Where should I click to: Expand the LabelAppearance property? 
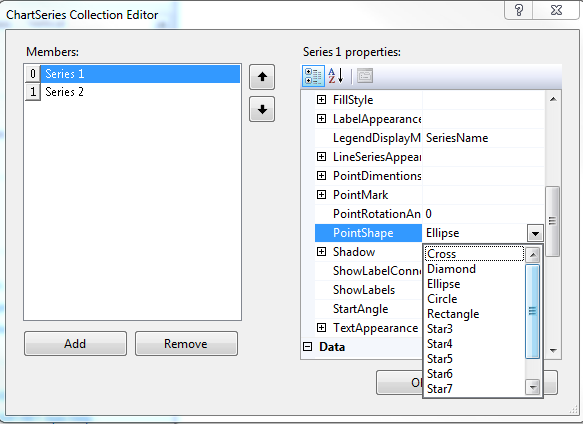pos(321,119)
